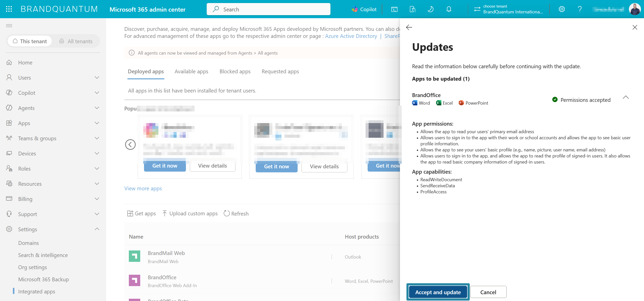The height and width of the screenshot is (301, 644).
Task: Open Microsoft 365 Backup
Action: pos(43,279)
